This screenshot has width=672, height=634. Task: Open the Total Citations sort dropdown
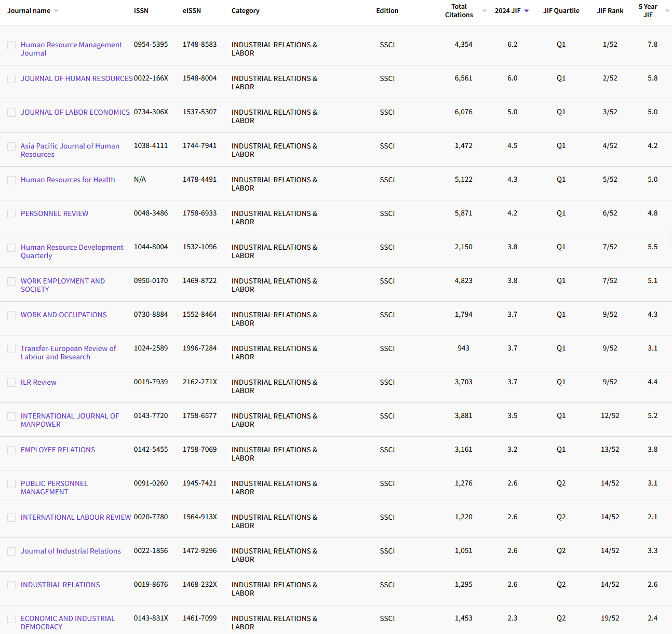483,10
